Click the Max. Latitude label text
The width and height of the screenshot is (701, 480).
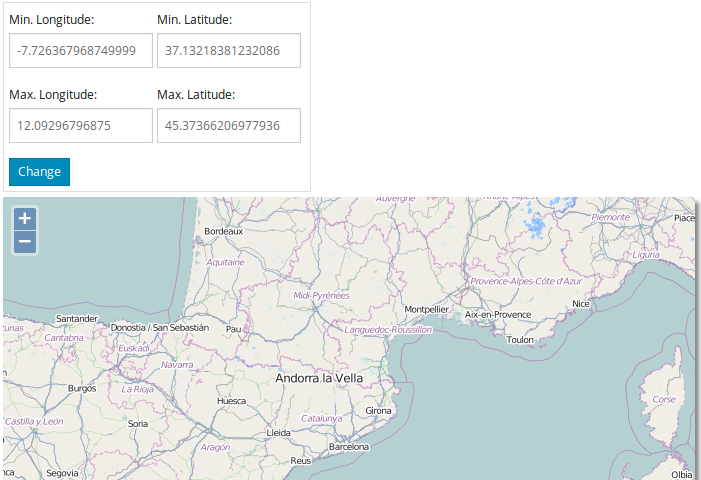[196, 95]
